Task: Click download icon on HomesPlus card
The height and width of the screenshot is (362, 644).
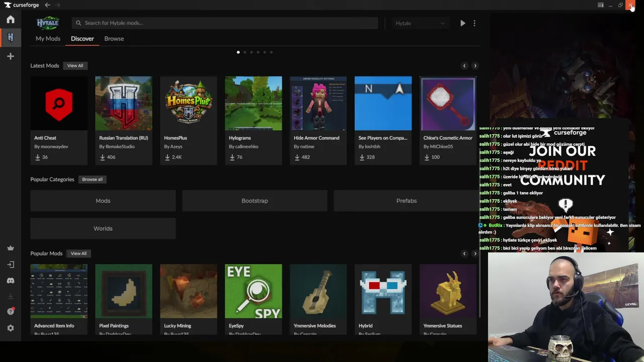Action: 168,157
